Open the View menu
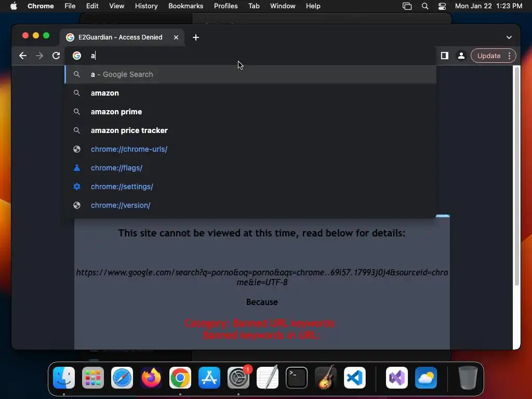 click(x=117, y=6)
